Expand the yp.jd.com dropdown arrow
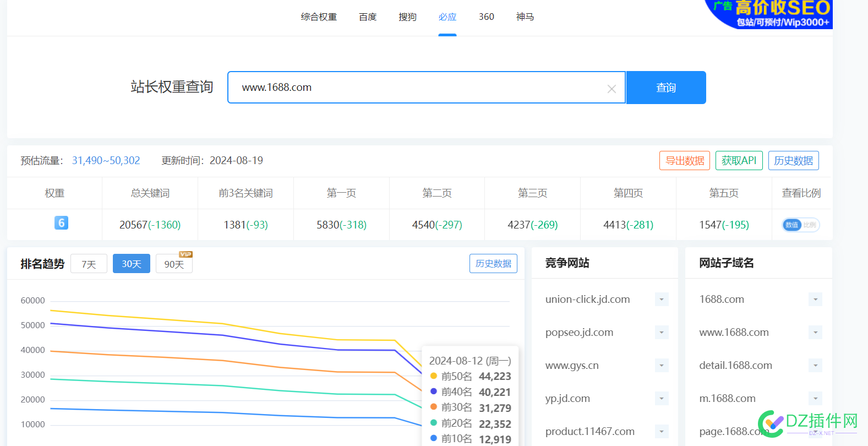Viewport: 868px width, 446px height. coord(662,399)
